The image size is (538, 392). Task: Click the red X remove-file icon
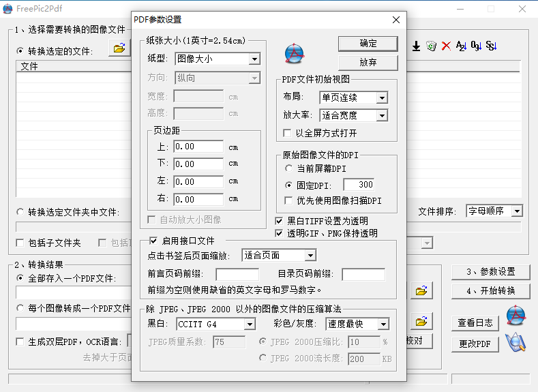coord(446,46)
